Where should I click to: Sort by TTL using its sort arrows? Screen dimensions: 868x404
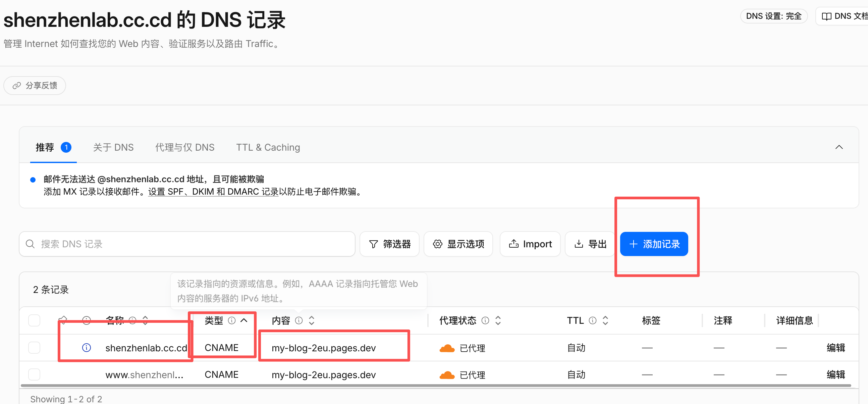pyautogui.click(x=605, y=320)
